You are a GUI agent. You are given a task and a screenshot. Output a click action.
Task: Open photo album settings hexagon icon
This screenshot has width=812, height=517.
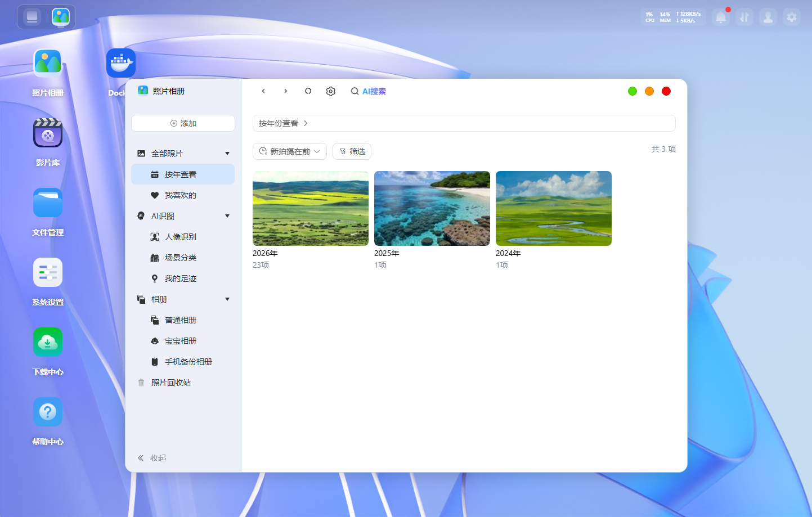[331, 91]
